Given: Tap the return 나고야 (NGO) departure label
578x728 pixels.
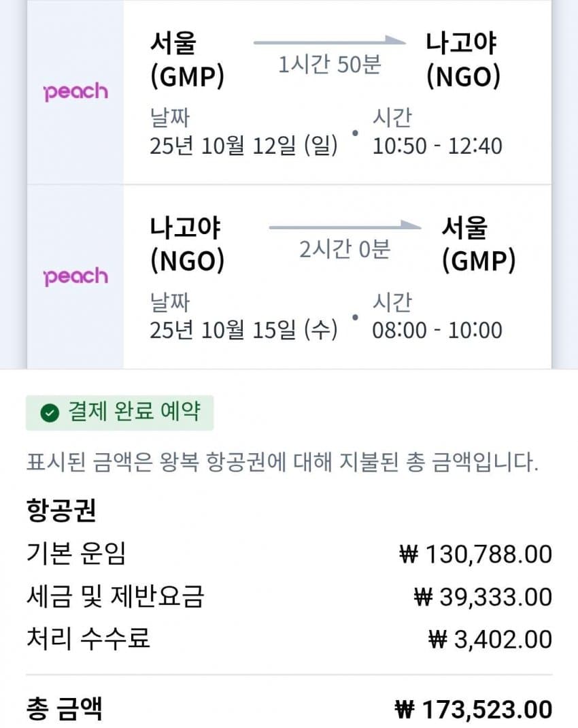Looking at the screenshot, I should click(186, 244).
